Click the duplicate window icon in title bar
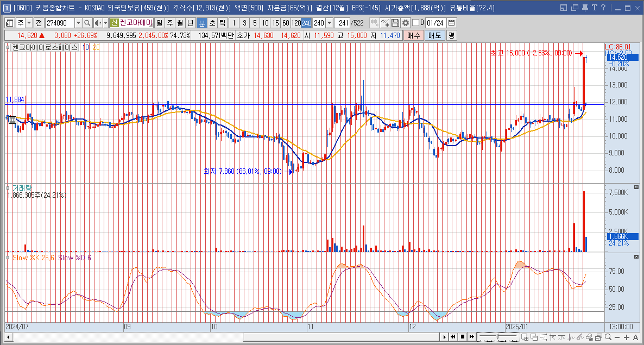The width and height of the screenshot is (644, 345). (575, 8)
